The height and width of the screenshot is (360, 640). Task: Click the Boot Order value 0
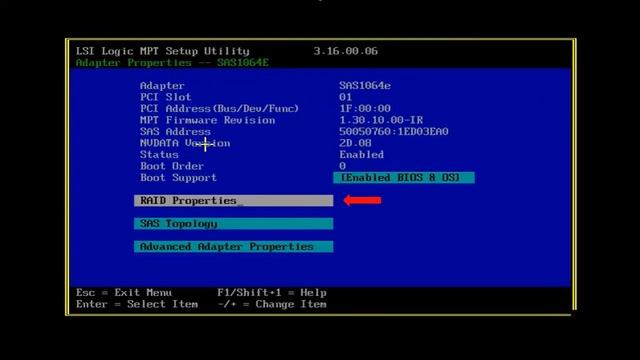[x=342, y=166]
